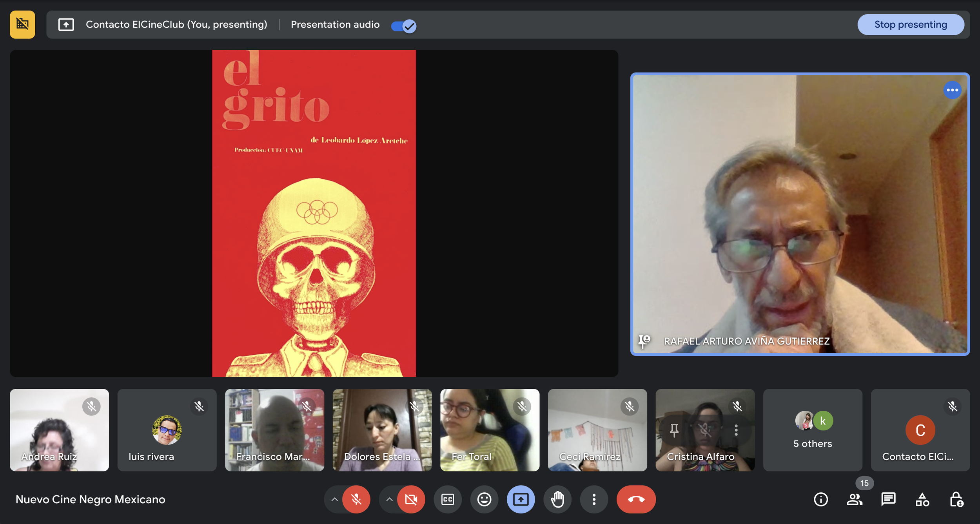This screenshot has width=980, height=524.
Task: Expand video settings arrow next to camera
Action: tap(389, 499)
